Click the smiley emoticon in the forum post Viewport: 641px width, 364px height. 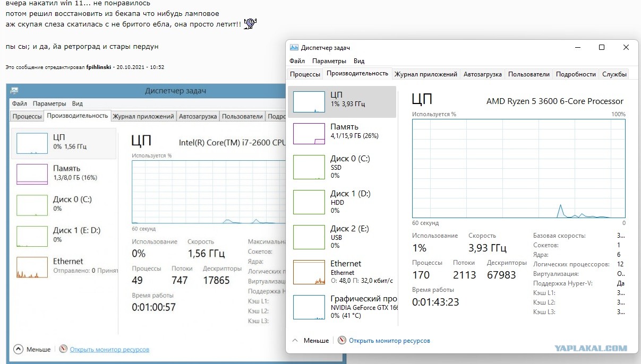[x=250, y=23]
